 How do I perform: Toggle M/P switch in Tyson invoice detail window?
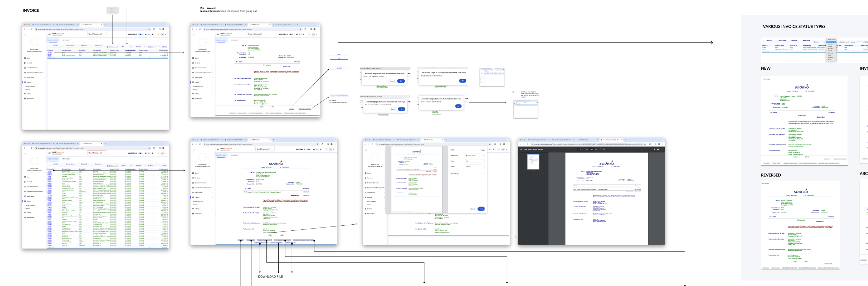point(300,34)
